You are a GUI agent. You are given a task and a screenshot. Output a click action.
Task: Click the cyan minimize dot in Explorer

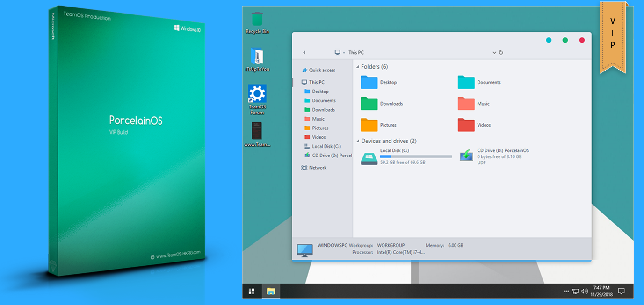click(x=549, y=40)
